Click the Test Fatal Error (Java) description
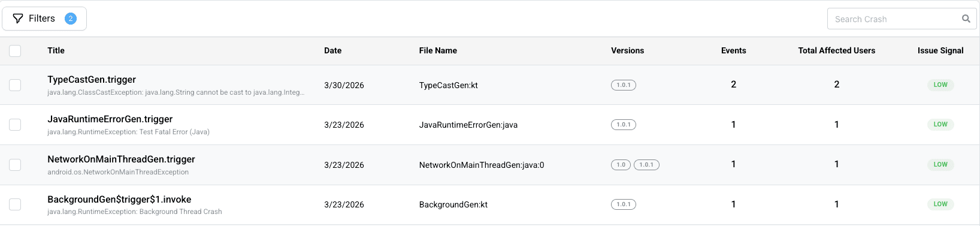Screen dimensions: 980x226 128,132
